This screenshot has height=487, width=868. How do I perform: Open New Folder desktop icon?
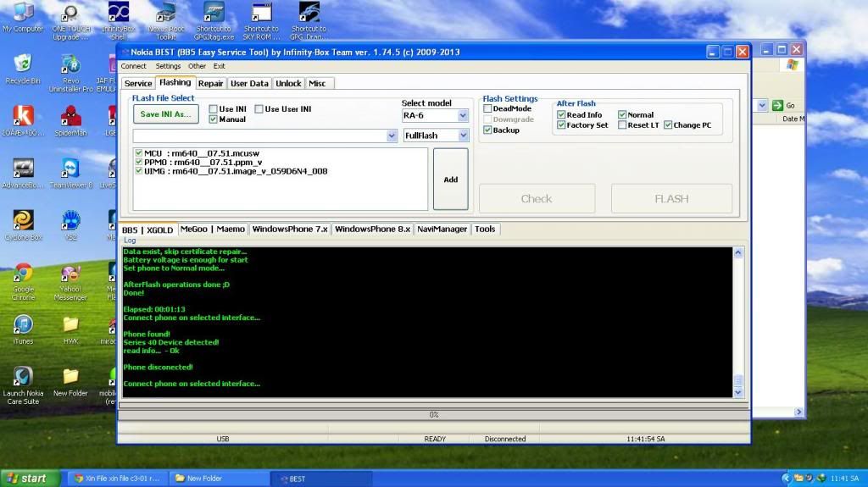70,382
